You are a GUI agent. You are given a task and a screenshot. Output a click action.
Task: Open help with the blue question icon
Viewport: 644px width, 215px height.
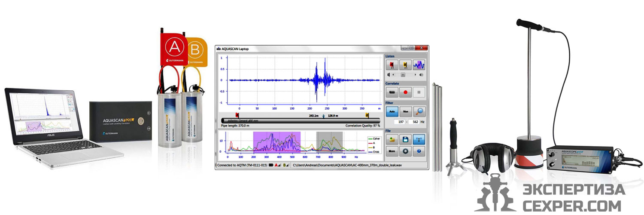pos(419,151)
